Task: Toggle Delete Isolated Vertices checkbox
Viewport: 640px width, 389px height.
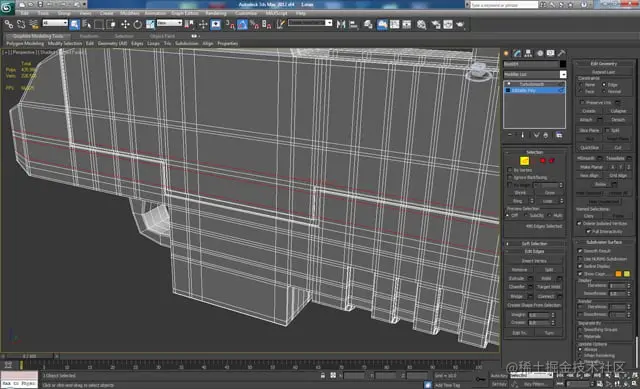Action: [x=579, y=224]
